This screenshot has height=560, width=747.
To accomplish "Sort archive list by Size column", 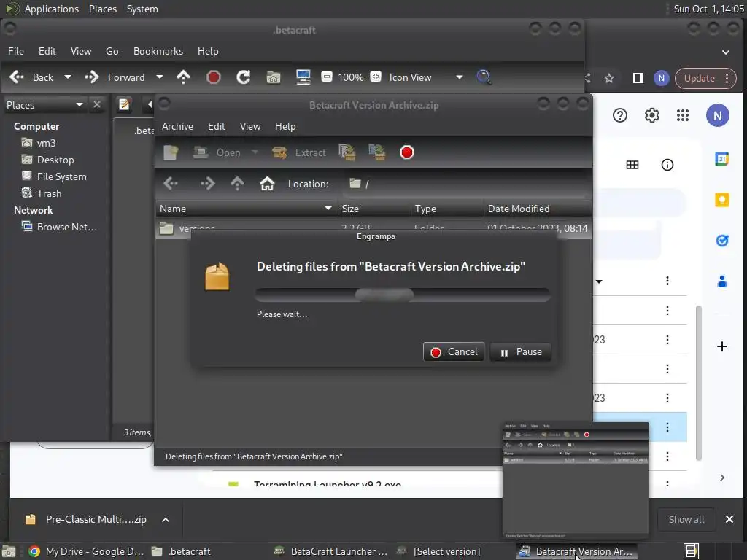I will pos(374,209).
